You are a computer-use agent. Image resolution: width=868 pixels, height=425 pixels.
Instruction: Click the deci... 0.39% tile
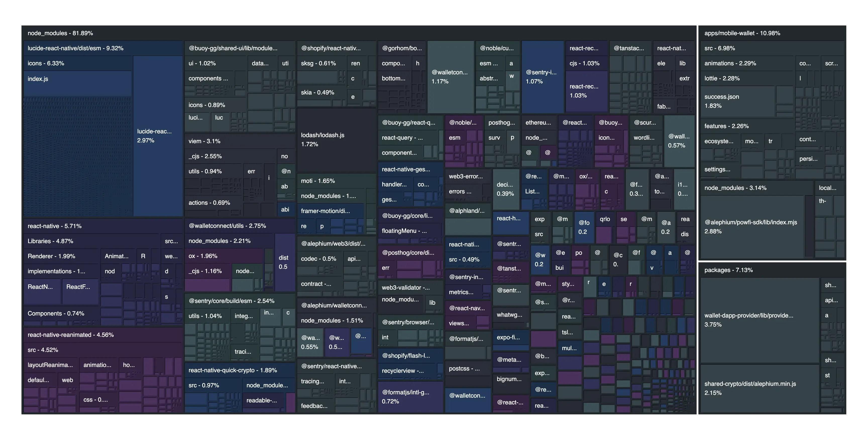tap(506, 189)
